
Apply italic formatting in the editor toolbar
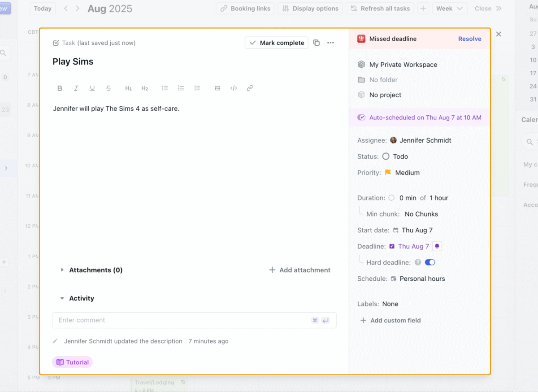coord(76,88)
